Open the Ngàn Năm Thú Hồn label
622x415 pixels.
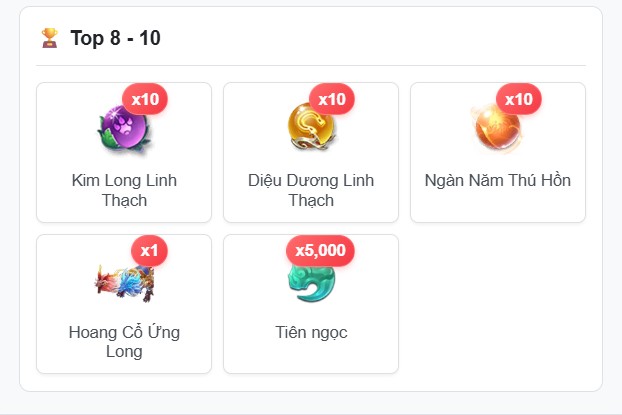(x=498, y=181)
